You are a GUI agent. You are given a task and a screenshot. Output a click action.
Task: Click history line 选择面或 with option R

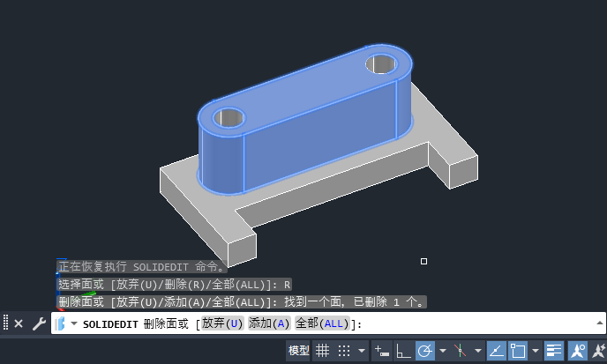pyautogui.click(x=174, y=285)
